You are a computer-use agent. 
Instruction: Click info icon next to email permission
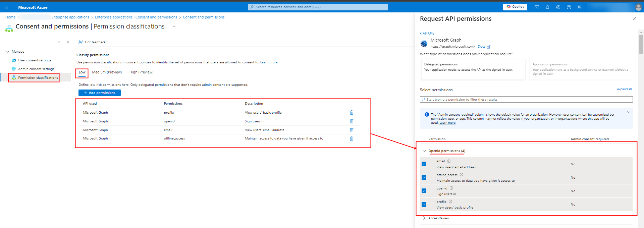pyautogui.click(x=449, y=161)
